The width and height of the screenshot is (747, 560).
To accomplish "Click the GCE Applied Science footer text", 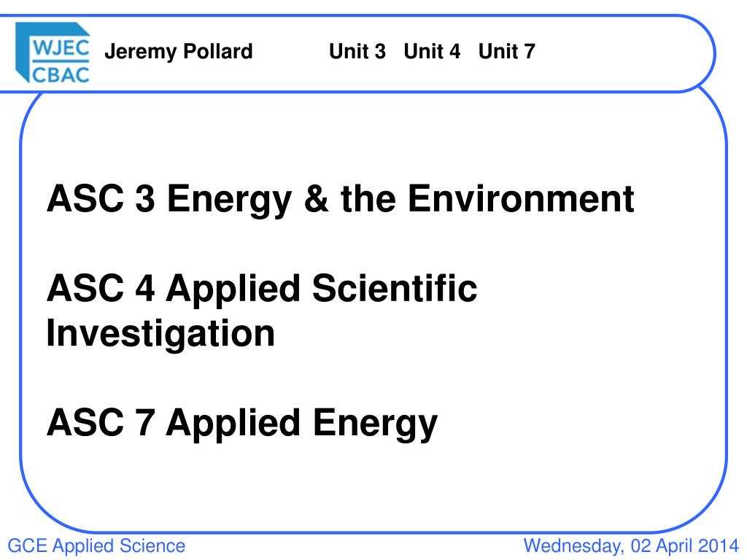I will tap(97, 545).
